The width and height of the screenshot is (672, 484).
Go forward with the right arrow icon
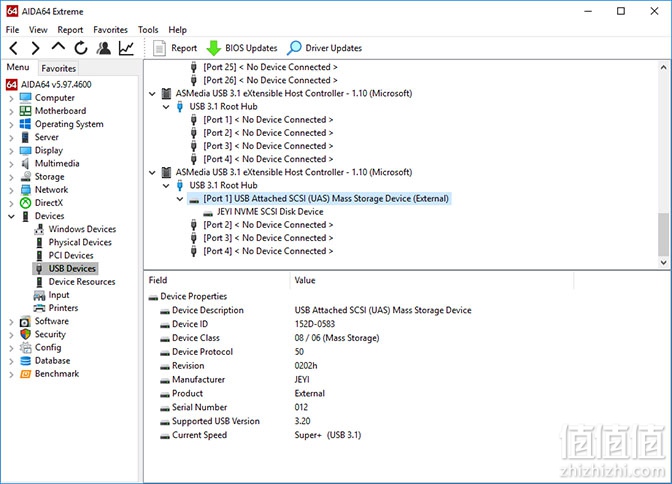[x=36, y=48]
